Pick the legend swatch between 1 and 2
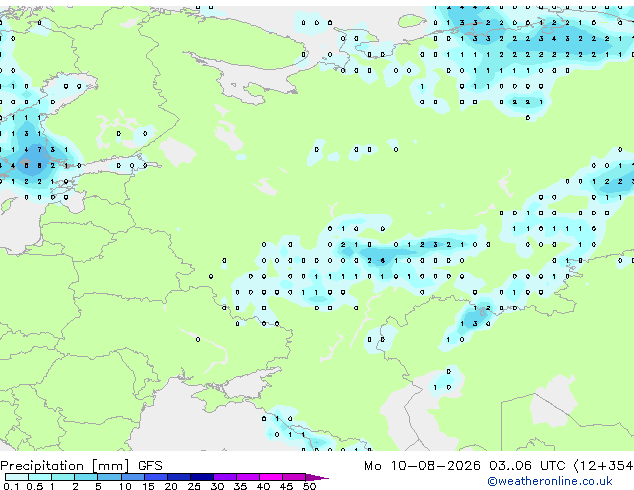This screenshot has width=634, height=490. [x=63, y=477]
